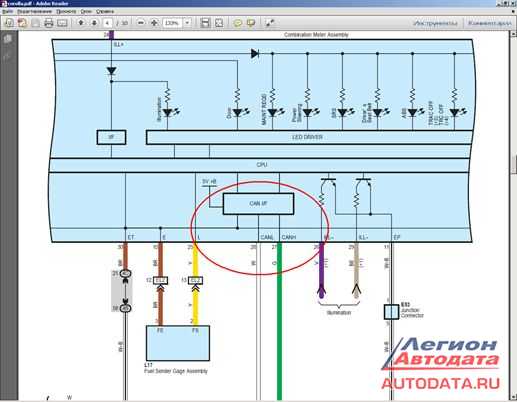Viewport: 517px width, 402px height.
Task: Click the create PDF online icon
Action: 9,23
